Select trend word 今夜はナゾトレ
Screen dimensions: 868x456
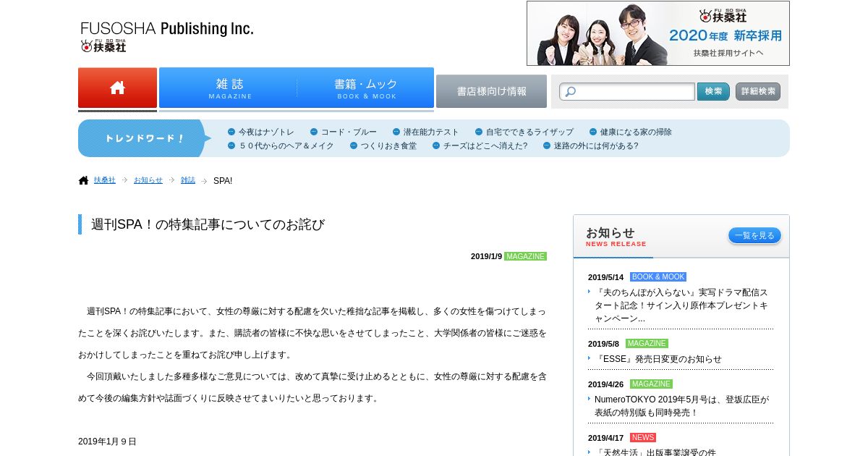point(266,132)
